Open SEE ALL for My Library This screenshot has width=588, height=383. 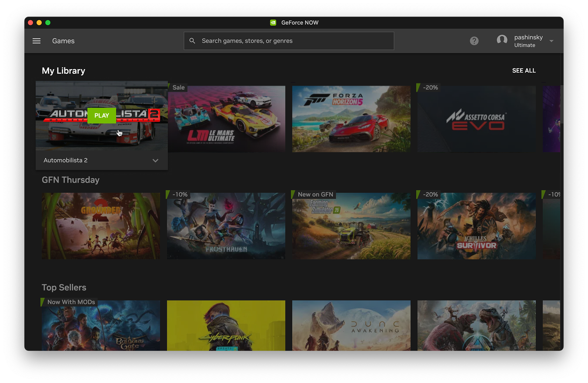(x=524, y=70)
